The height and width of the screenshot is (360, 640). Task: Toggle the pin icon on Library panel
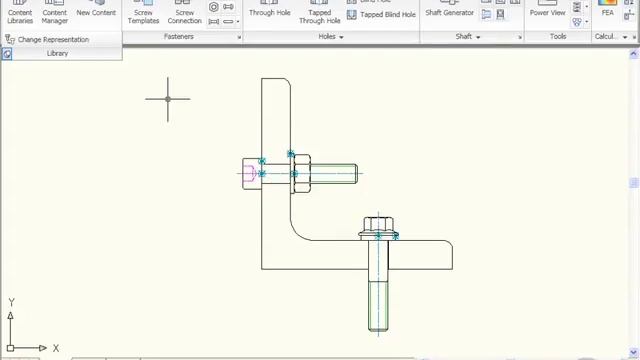pyautogui.click(x=7, y=53)
